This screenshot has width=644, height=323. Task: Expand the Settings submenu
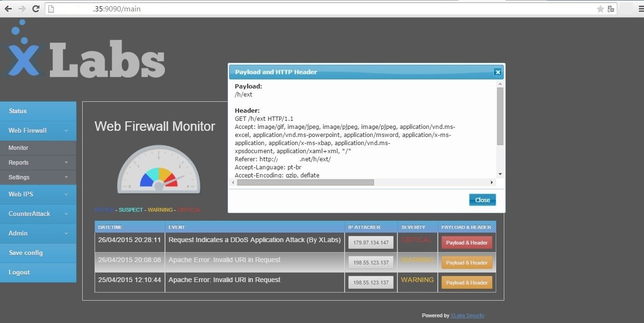click(x=38, y=177)
